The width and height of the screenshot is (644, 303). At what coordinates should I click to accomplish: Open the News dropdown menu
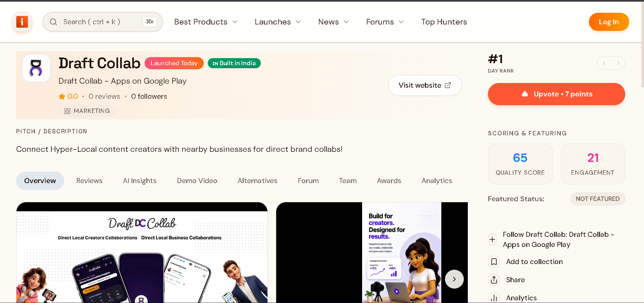(x=333, y=22)
